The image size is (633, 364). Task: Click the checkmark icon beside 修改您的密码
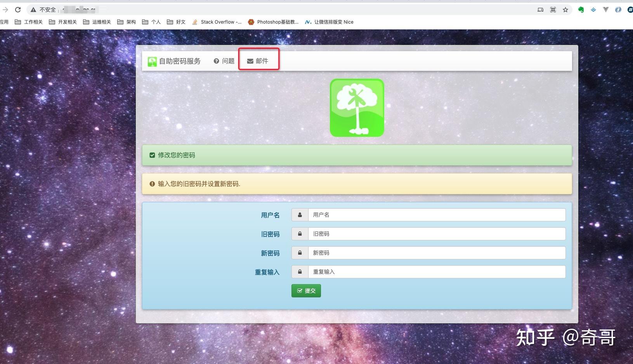click(x=152, y=155)
